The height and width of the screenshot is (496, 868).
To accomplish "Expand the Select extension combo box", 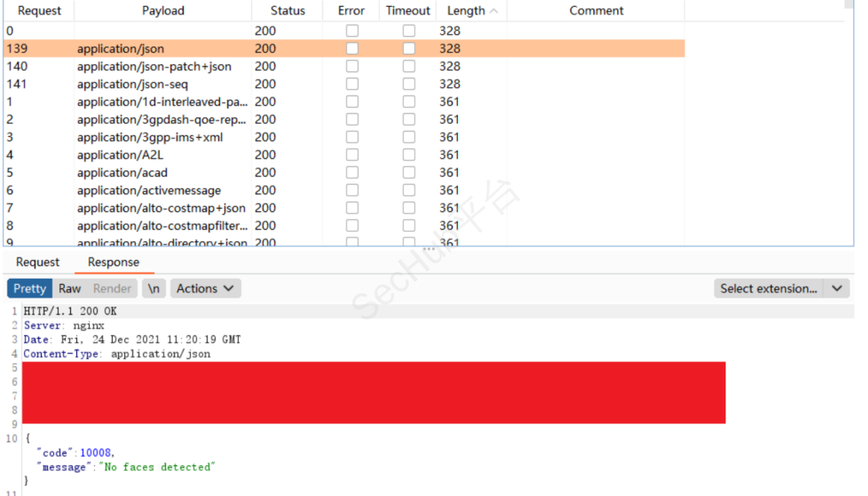I will 768,289.
